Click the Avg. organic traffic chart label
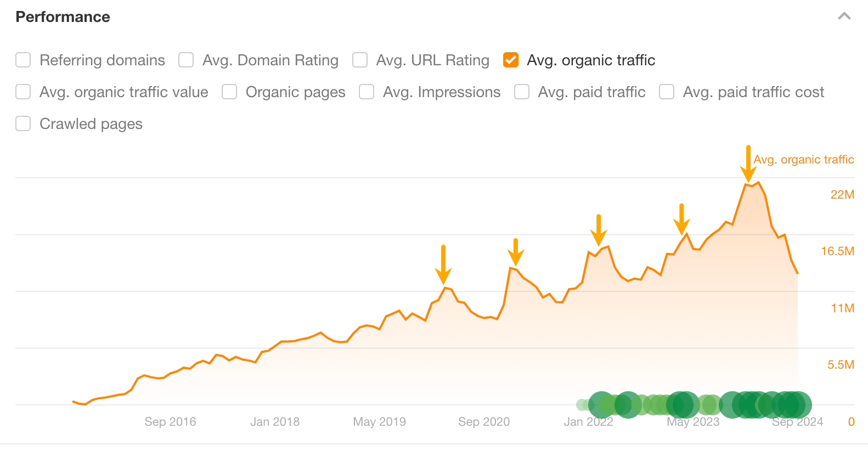The image size is (868, 451). pos(804,159)
